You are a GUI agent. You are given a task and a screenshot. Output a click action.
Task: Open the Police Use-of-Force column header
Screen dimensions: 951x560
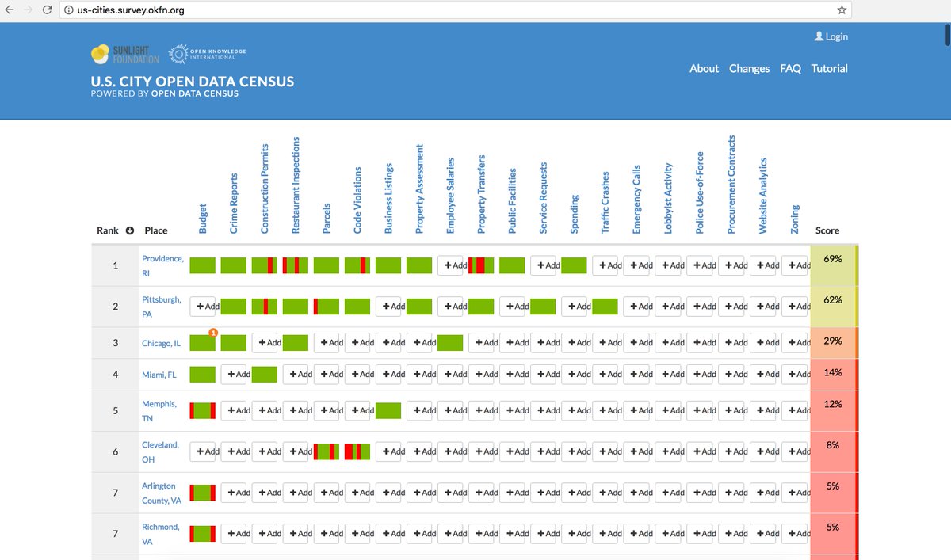[x=699, y=192]
